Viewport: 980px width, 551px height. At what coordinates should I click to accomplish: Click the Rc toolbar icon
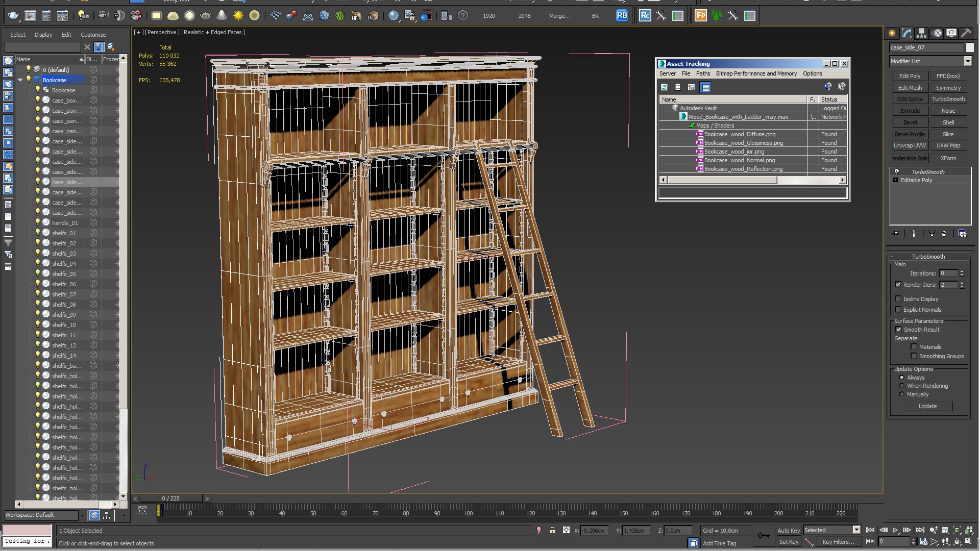tap(645, 16)
